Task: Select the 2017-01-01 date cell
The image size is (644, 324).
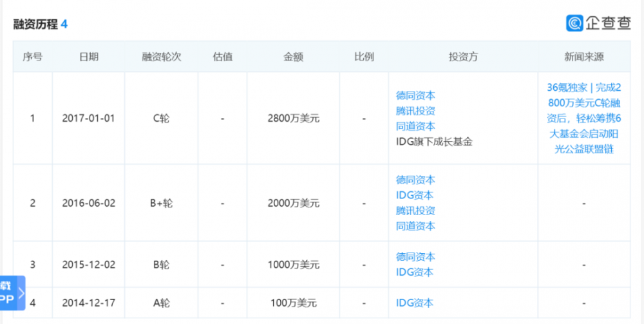Action: pyautogui.click(x=89, y=119)
